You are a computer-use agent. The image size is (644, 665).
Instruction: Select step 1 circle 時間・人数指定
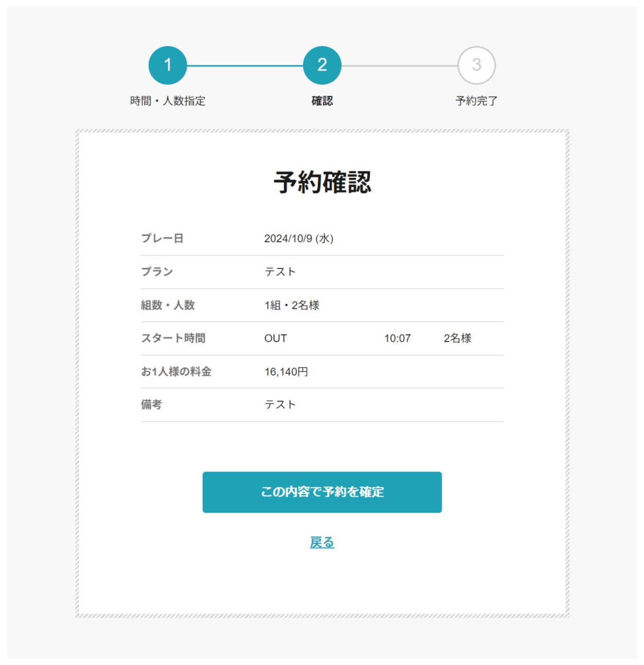point(167,65)
